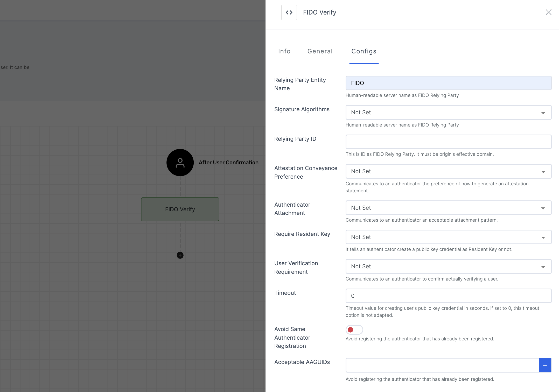Switch to the Info tab
This screenshot has height=392, width=559.
click(284, 51)
